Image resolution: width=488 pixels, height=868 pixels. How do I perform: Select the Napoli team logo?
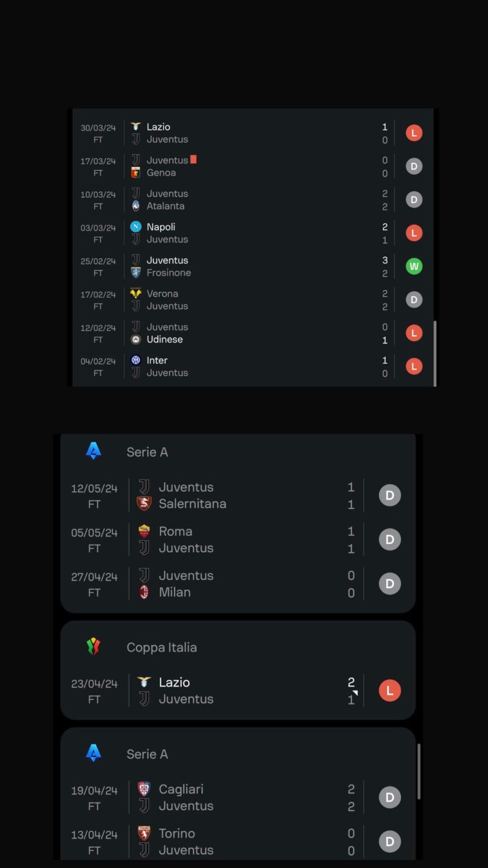[x=136, y=227]
